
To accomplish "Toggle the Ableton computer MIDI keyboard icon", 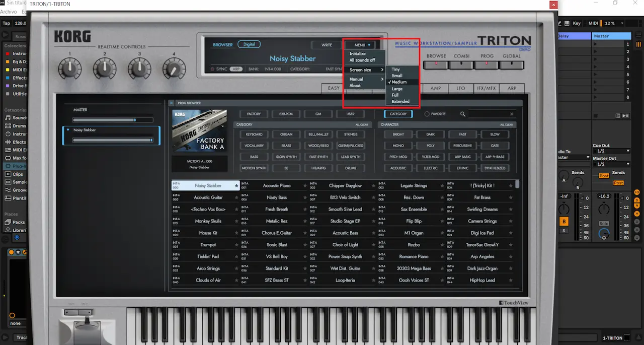I will [567, 23].
